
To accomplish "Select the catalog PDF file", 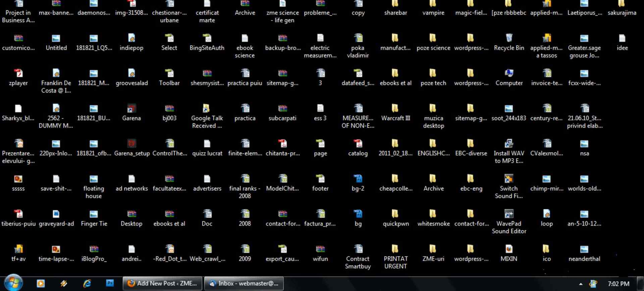I will tap(358, 148).
